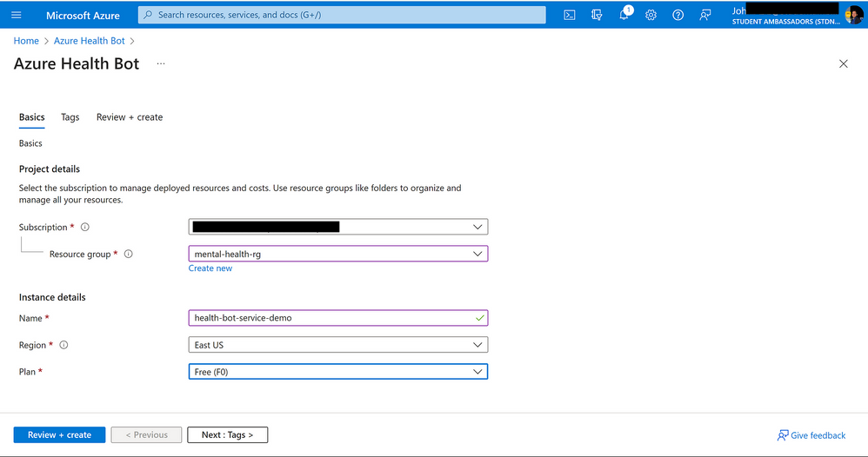Open Cloud Shell from the top bar
The width and height of the screenshot is (868, 457).
coord(569,15)
